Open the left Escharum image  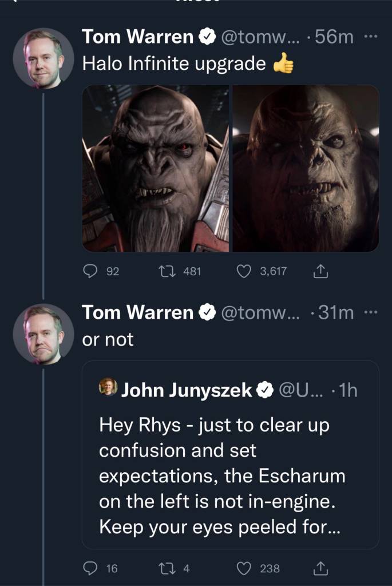[x=156, y=168]
